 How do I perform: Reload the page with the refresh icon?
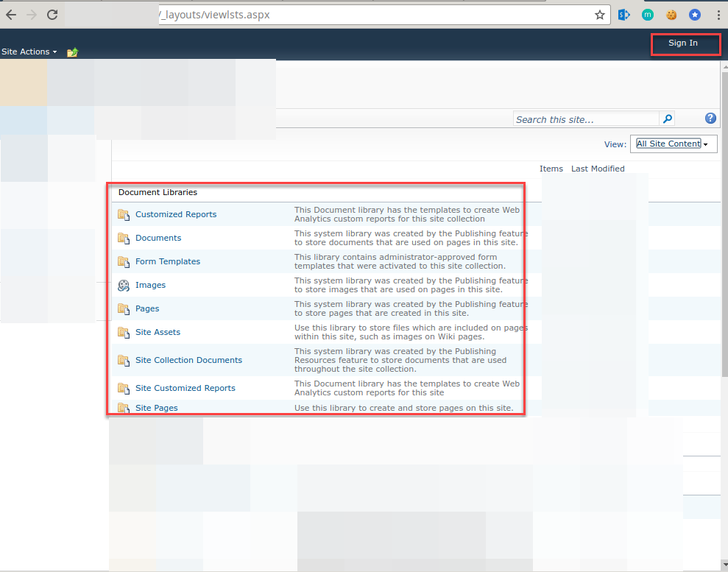pyautogui.click(x=51, y=14)
